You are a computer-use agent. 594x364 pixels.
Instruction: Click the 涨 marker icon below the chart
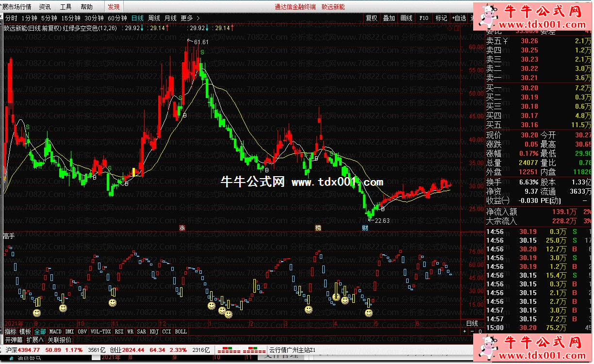click(182, 228)
